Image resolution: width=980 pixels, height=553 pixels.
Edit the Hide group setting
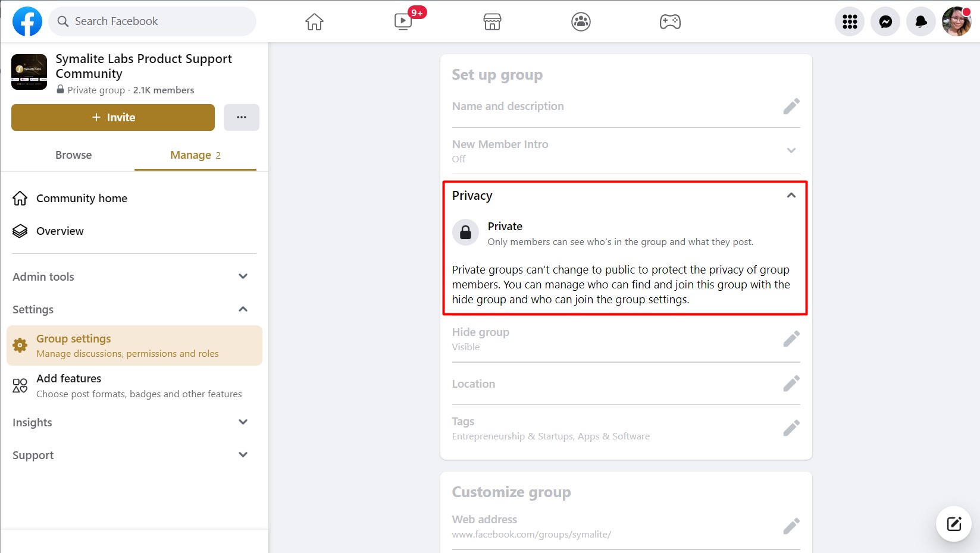pos(791,338)
